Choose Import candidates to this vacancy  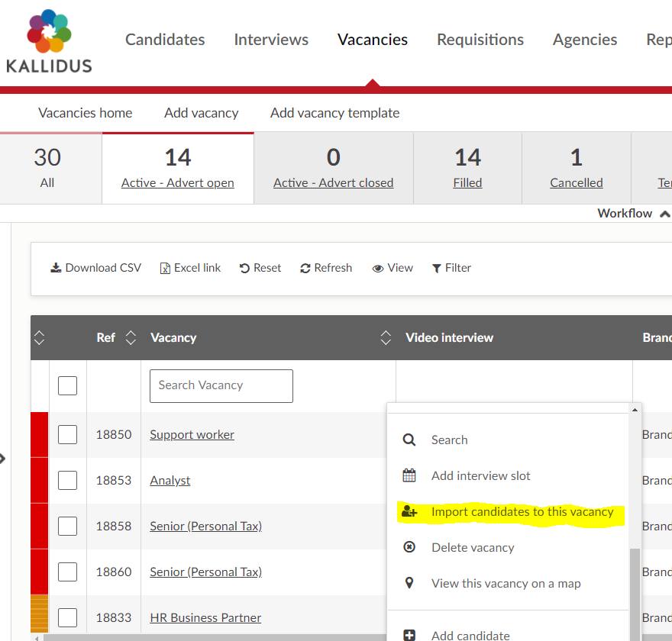[x=522, y=511]
